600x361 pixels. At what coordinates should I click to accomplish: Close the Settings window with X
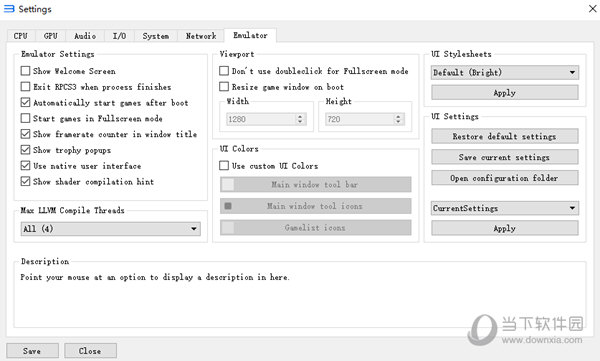coord(592,9)
